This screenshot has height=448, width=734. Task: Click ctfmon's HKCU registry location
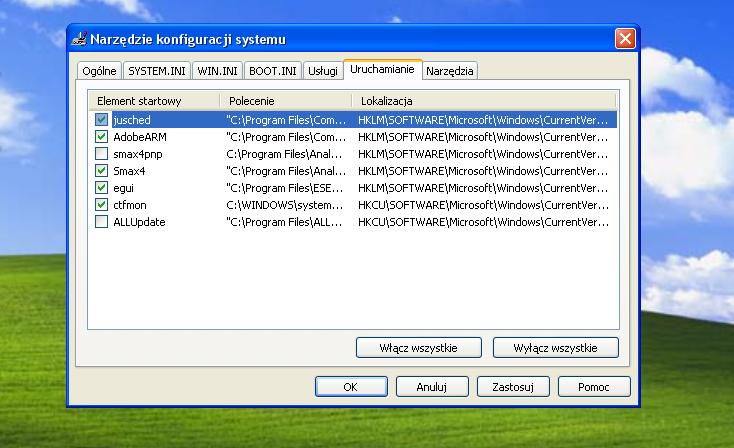(x=483, y=205)
